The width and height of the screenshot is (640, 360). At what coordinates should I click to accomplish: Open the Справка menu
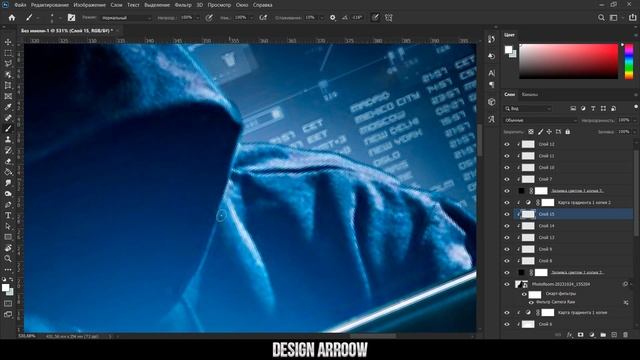(x=262, y=5)
